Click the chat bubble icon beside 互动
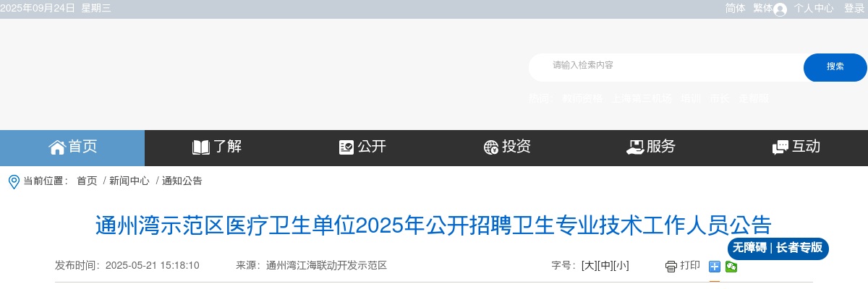Image resolution: width=868 pixels, height=289 pixels. tap(780, 147)
